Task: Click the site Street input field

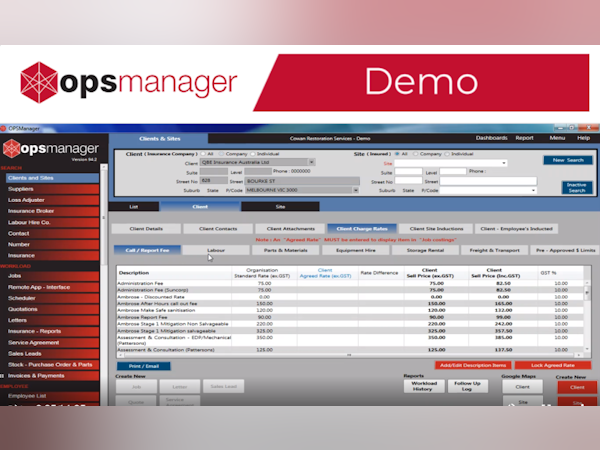Action: [x=488, y=181]
